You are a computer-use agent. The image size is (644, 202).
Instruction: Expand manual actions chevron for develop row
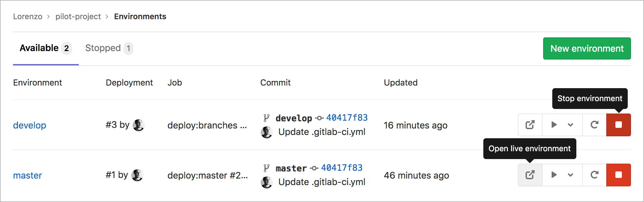coord(570,125)
